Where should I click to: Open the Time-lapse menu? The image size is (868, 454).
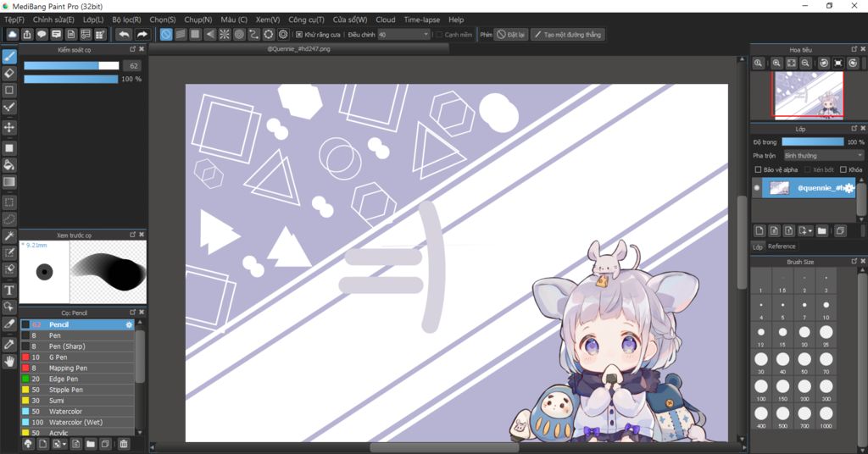[x=422, y=19]
